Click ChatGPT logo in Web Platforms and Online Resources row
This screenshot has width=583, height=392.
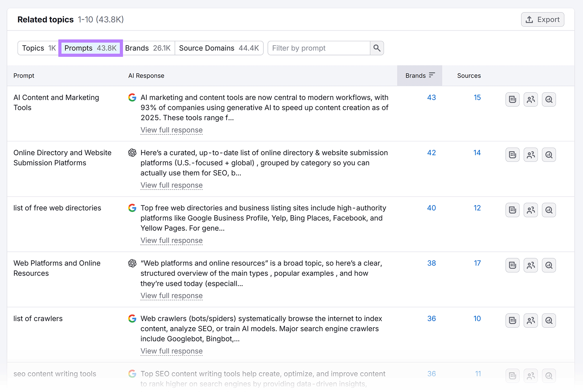click(132, 263)
